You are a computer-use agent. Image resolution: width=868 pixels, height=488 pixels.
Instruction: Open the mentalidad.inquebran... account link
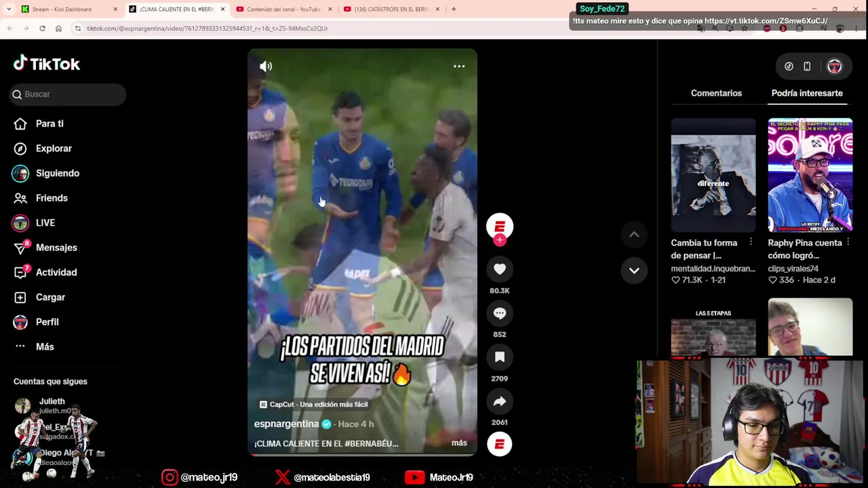tap(713, 268)
